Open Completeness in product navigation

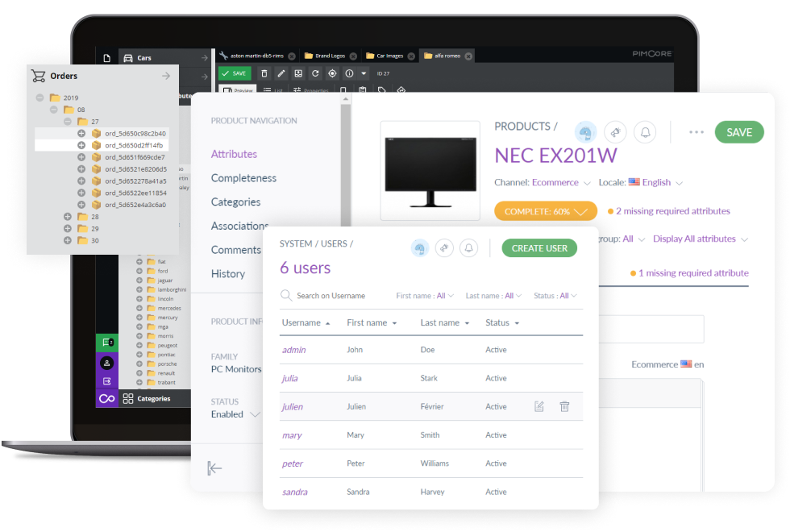pos(243,178)
